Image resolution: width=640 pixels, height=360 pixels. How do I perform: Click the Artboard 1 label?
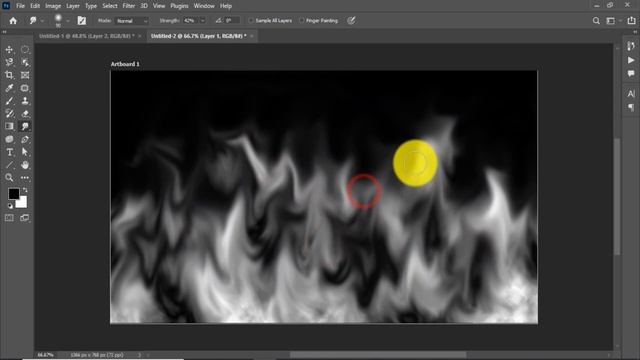point(125,64)
